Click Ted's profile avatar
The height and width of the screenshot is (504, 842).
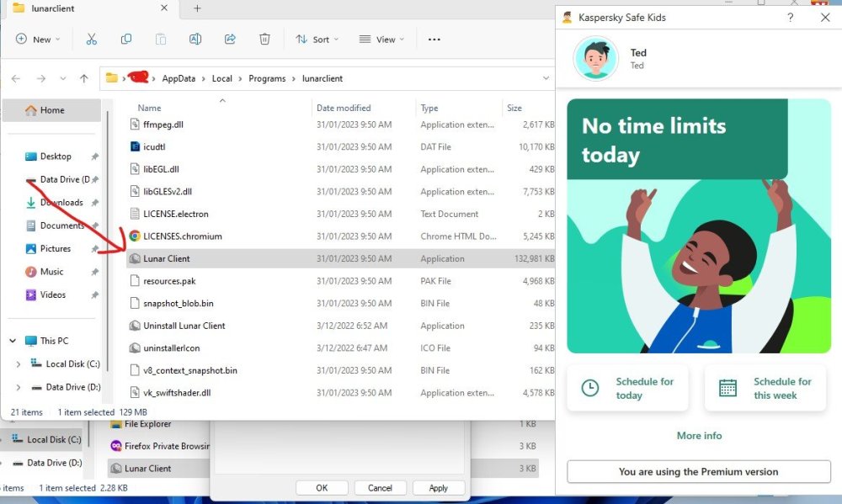tap(595, 59)
